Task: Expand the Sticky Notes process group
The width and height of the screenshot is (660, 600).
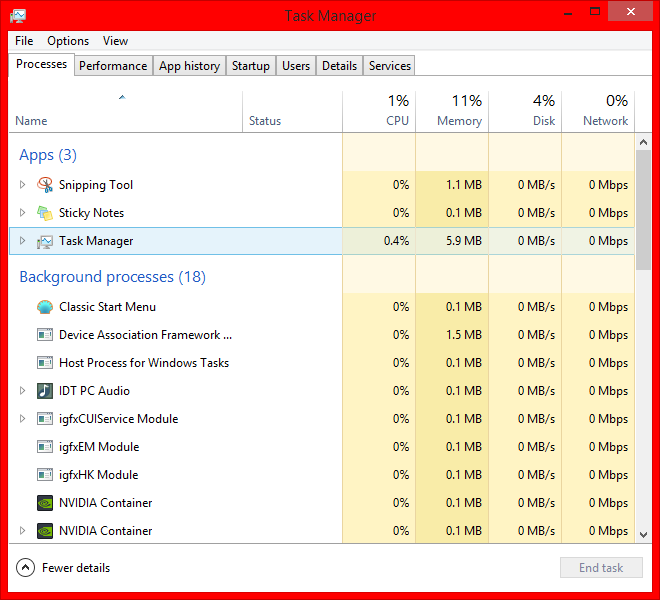Action: [22, 213]
